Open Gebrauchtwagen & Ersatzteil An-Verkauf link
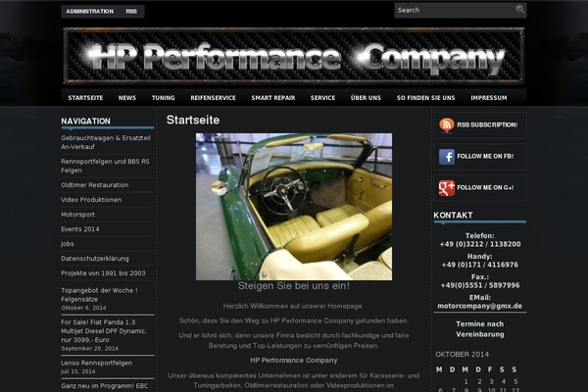The width and height of the screenshot is (588, 392). [106, 142]
